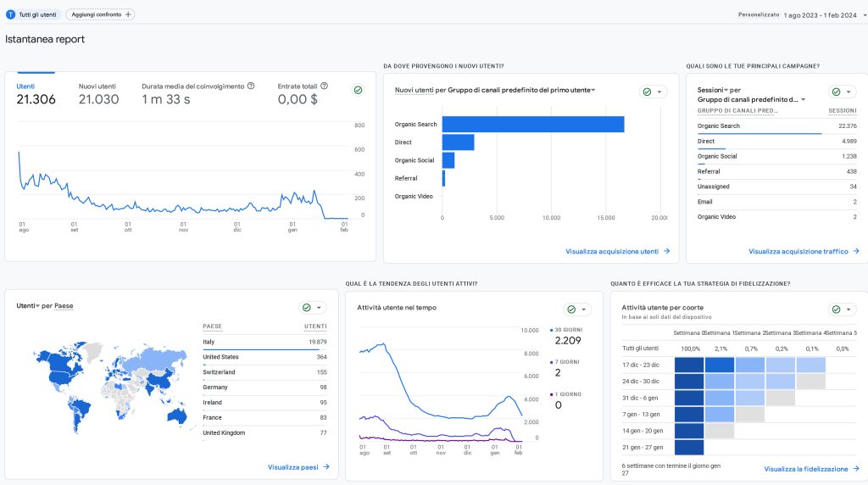Click arrow icon beside Visualizza acquisizione utenti

667,251
